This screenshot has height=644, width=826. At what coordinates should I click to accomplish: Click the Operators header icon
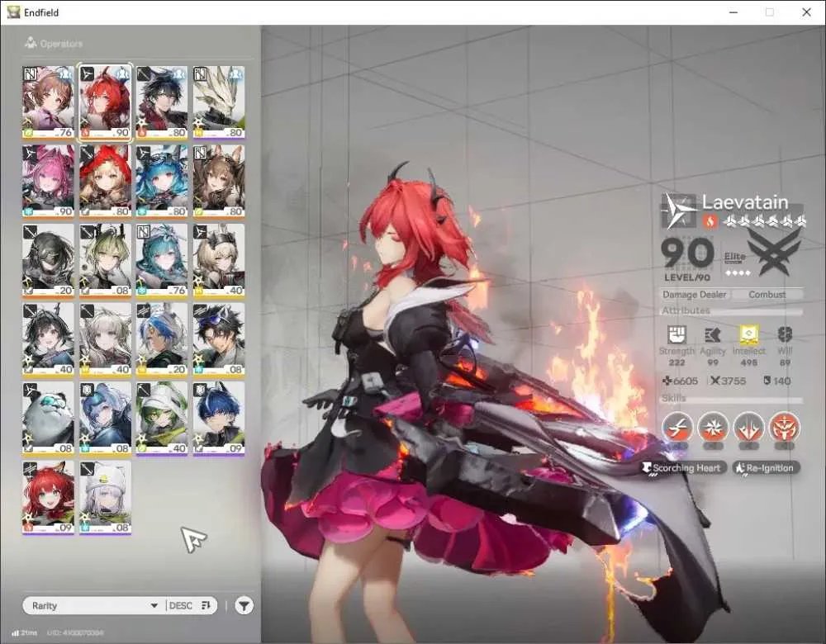(31, 43)
